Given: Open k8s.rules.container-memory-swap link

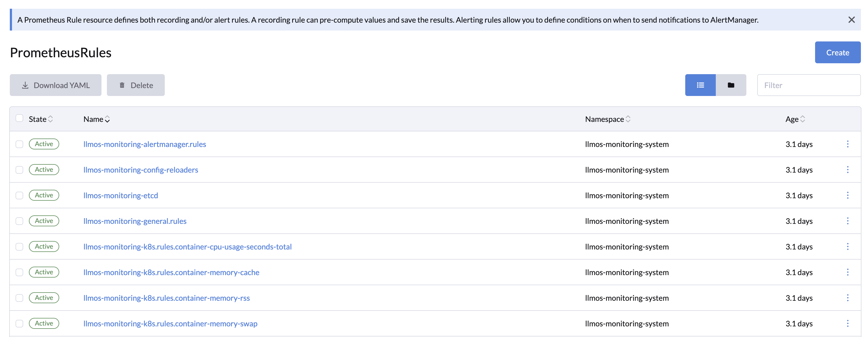Looking at the screenshot, I should coord(170,324).
